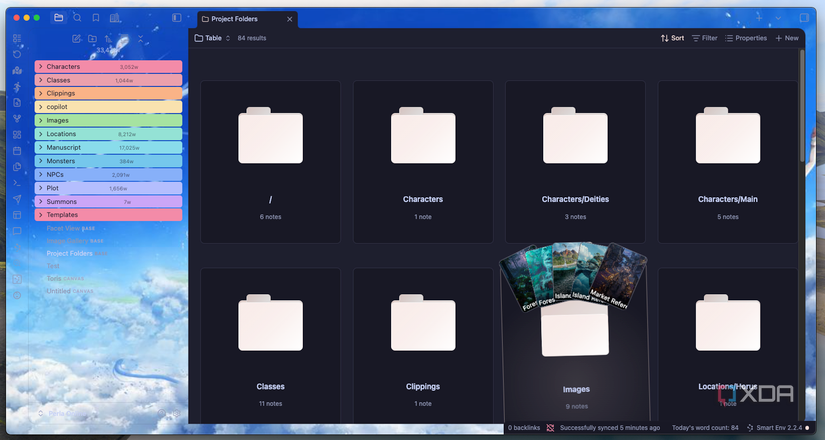Expand the NPCs folder

[108, 174]
